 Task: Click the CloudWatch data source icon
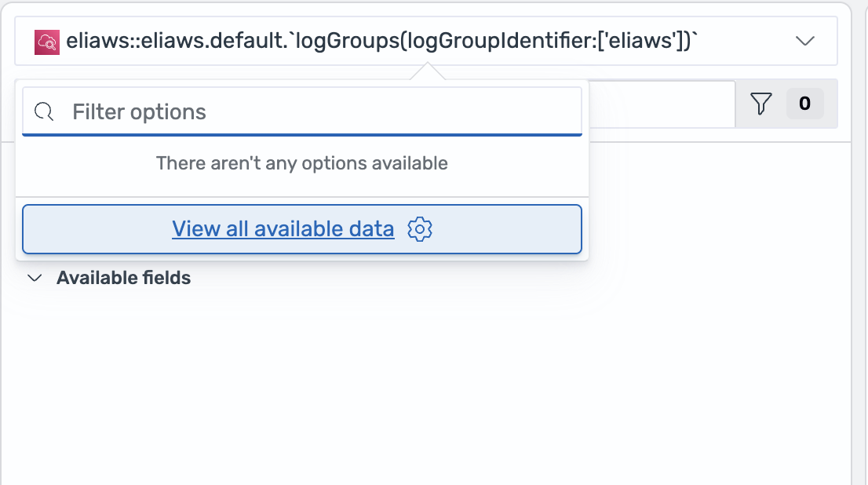[x=47, y=42]
